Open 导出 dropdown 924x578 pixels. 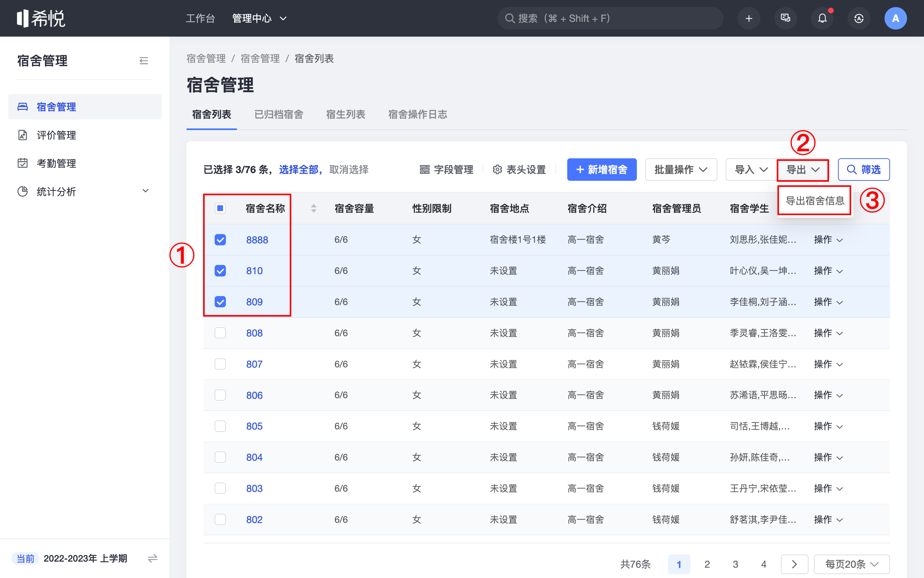(803, 170)
